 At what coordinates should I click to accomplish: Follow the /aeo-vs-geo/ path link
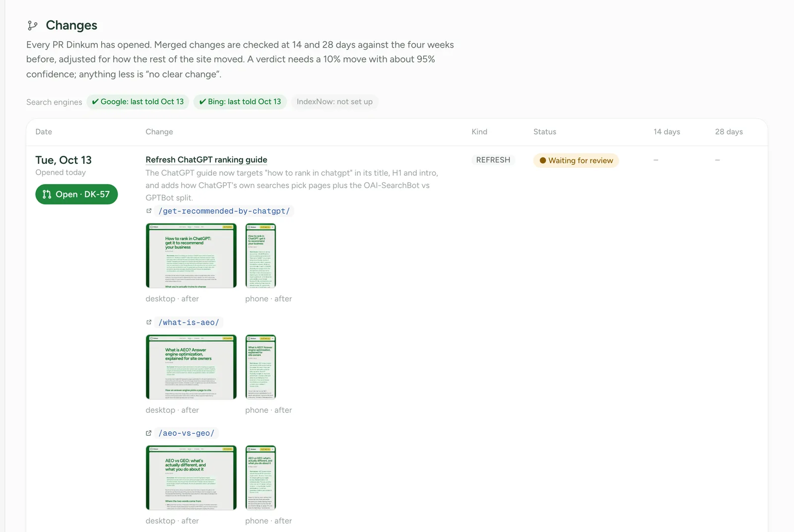point(187,433)
